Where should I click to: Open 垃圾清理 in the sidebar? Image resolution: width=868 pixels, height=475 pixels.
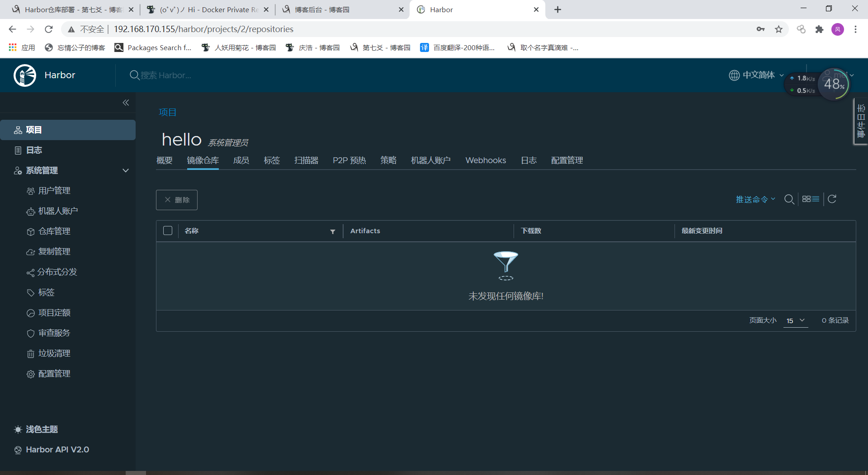pos(48,353)
